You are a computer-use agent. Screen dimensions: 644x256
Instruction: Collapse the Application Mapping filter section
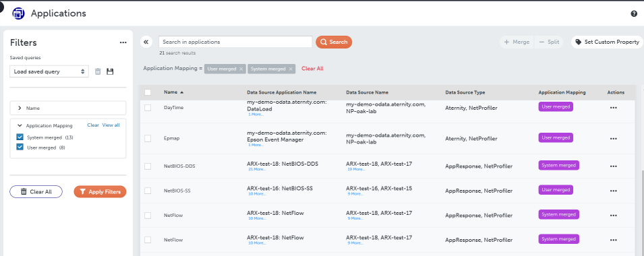pos(20,126)
